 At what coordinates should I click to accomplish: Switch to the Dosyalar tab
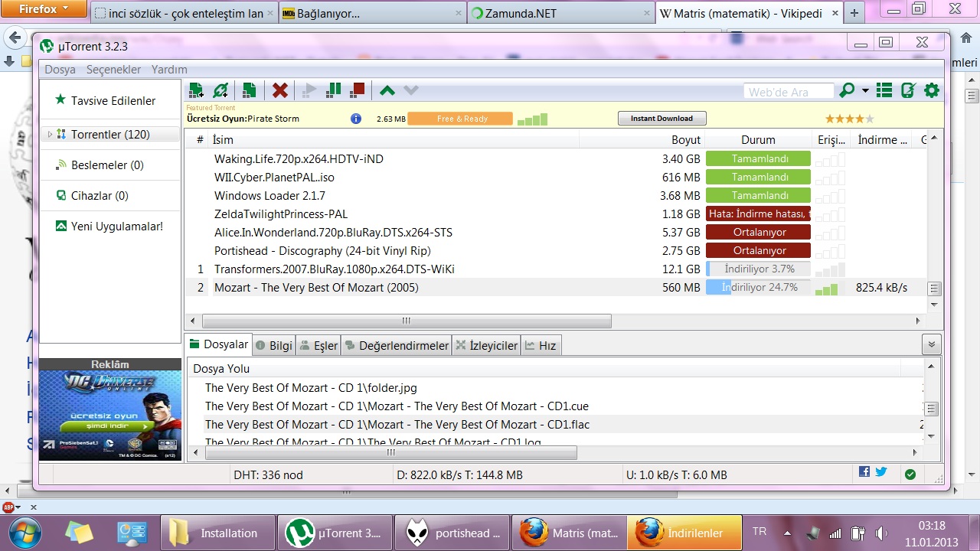coord(219,345)
